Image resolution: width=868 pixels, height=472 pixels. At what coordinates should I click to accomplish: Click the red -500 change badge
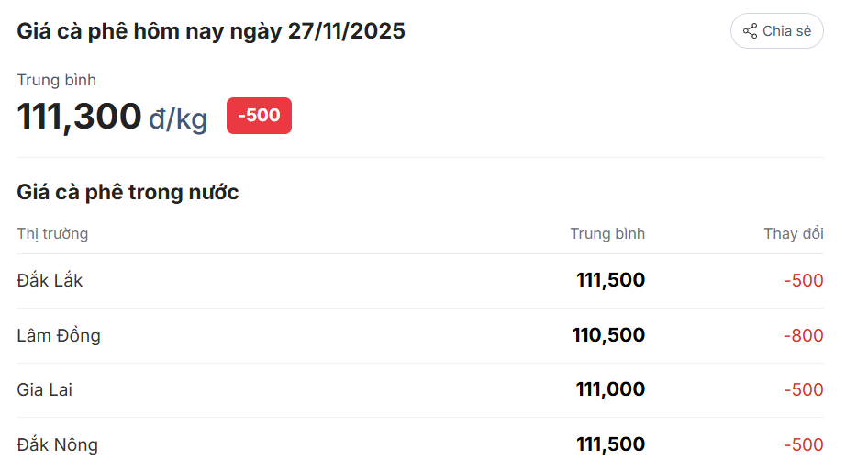click(x=259, y=116)
